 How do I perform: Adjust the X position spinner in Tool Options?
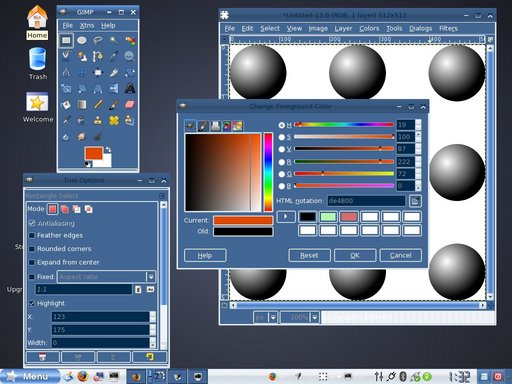click(153, 317)
